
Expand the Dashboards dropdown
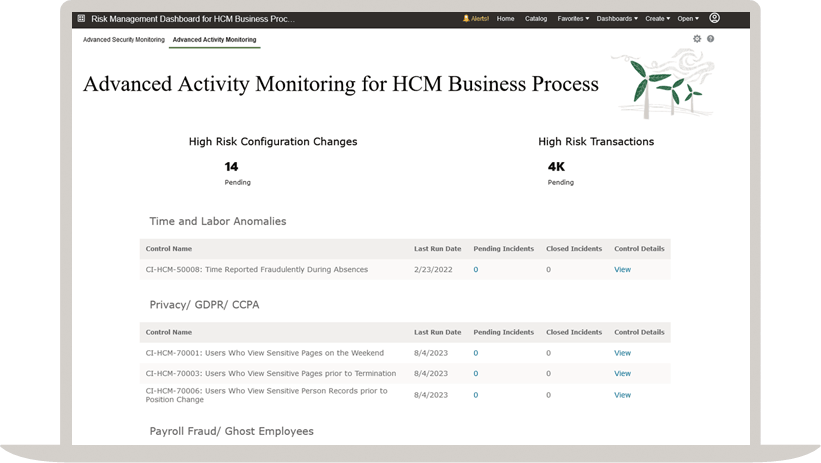click(x=617, y=19)
